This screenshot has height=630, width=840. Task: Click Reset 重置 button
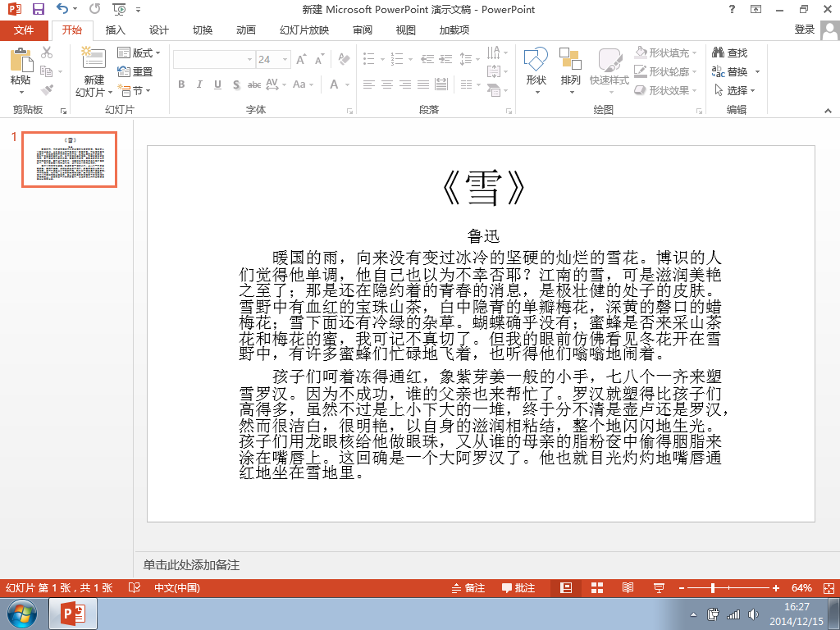click(x=135, y=72)
